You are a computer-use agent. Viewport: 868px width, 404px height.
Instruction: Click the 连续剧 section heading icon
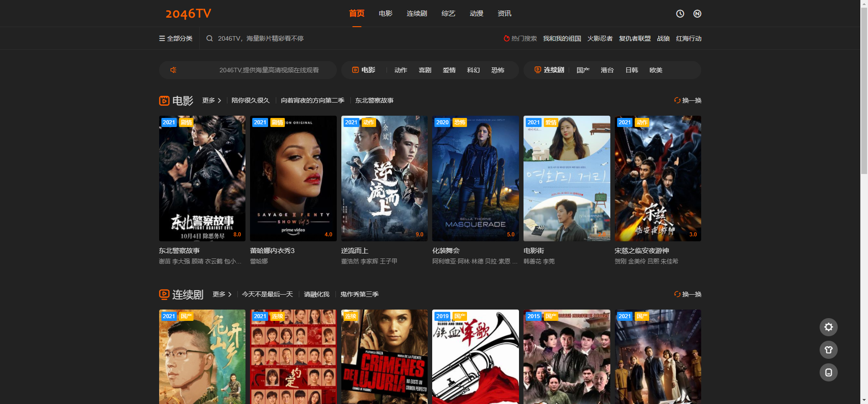[164, 295]
